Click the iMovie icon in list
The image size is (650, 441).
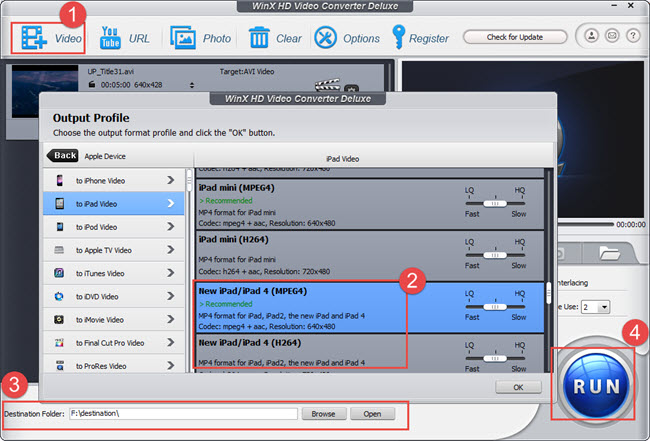pos(59,320)
